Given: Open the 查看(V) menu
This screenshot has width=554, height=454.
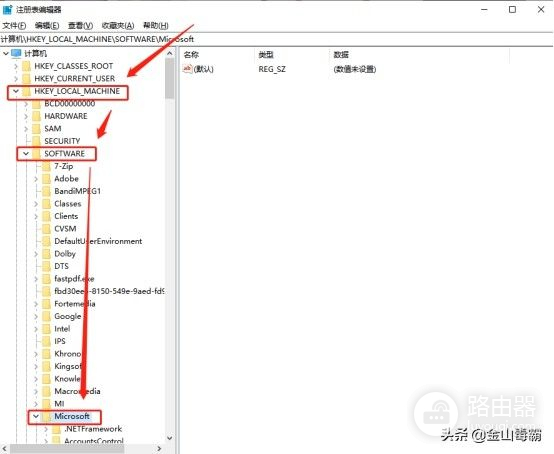Looking at the screenshot, I should (80, 25).
